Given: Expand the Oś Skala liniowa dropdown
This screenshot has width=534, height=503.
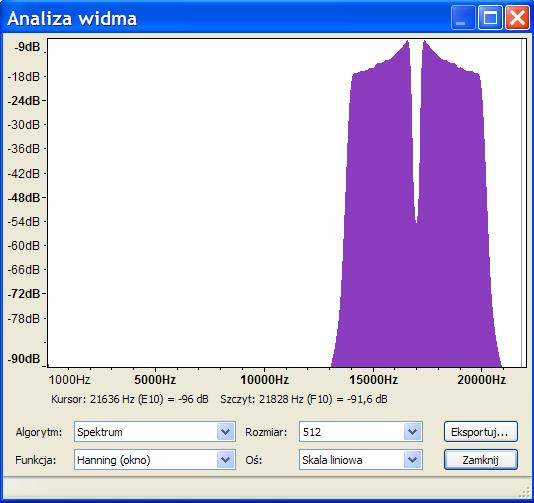Looking at the screenshot, I should point(412,460).
